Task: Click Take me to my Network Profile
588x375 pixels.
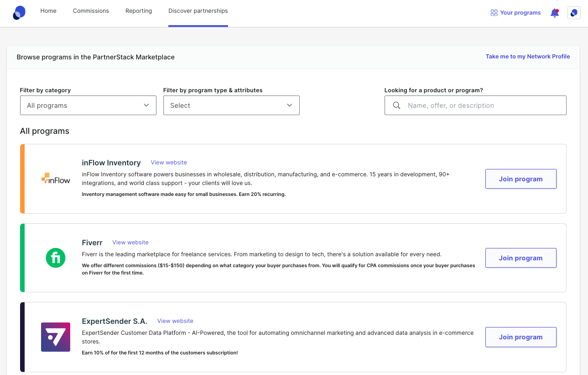Action: (528, 57)
